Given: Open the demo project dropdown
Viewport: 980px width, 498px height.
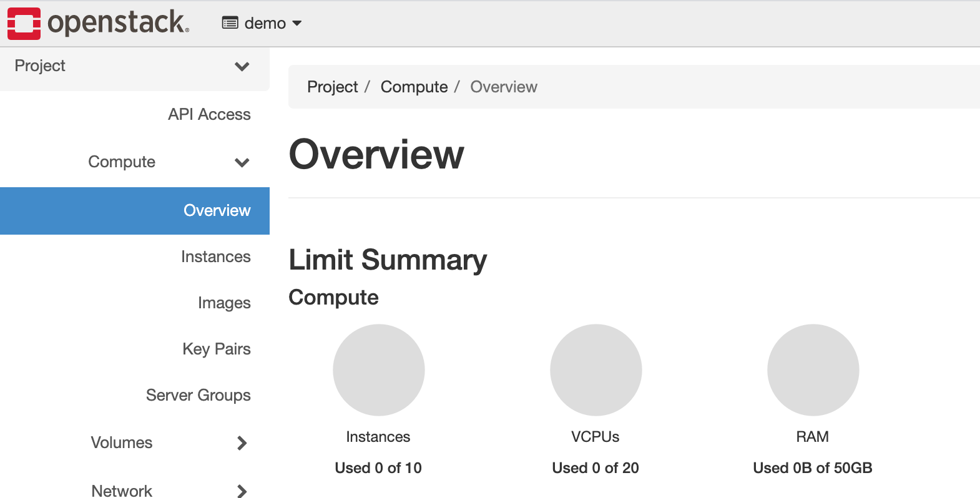Looking at the screenshot, I should pyautogui.click(x=262, y=23).
